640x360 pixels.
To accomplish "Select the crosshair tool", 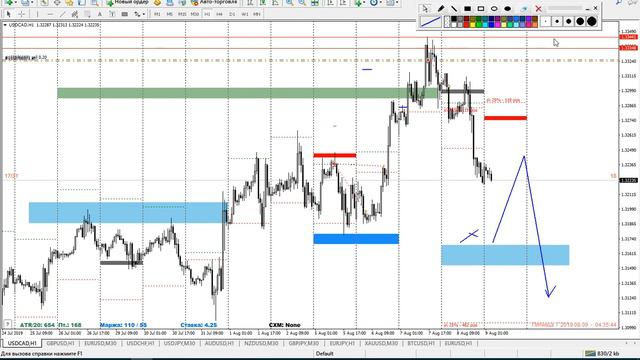I will pos(22,14).
